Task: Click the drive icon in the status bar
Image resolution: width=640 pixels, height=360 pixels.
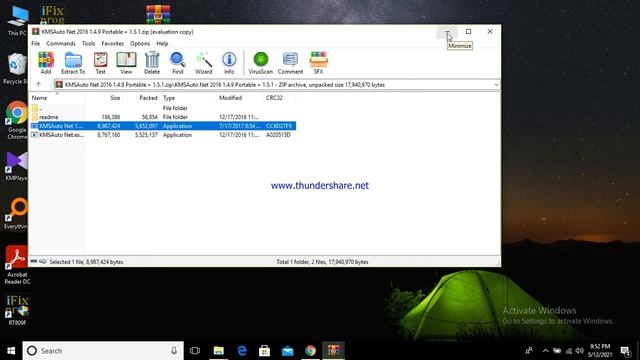Action: point(34,262)
